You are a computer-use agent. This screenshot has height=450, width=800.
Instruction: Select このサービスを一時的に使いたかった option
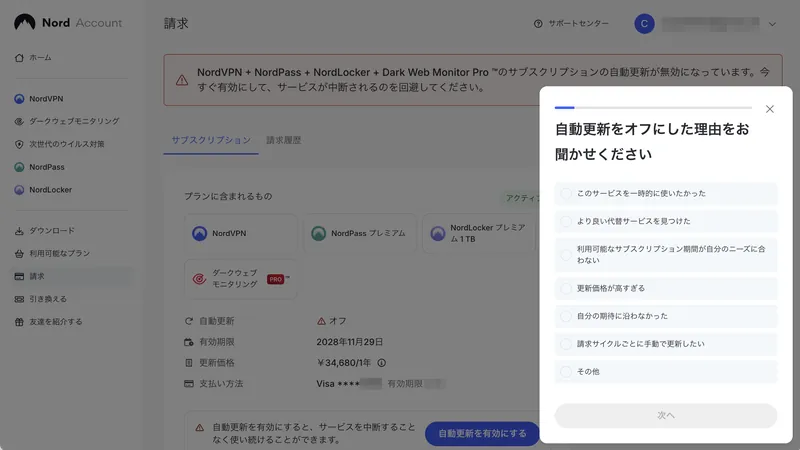(x=666, y=193)
